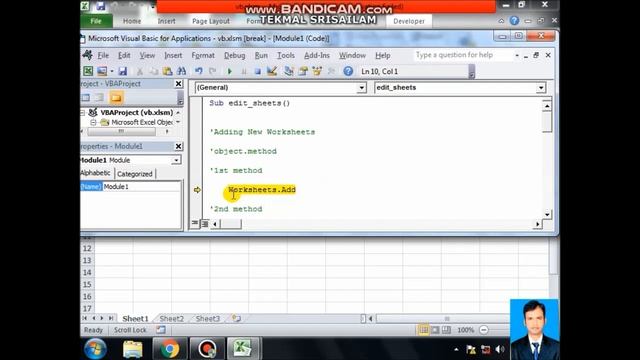Open the (General) object dropdown

[362, 88]
